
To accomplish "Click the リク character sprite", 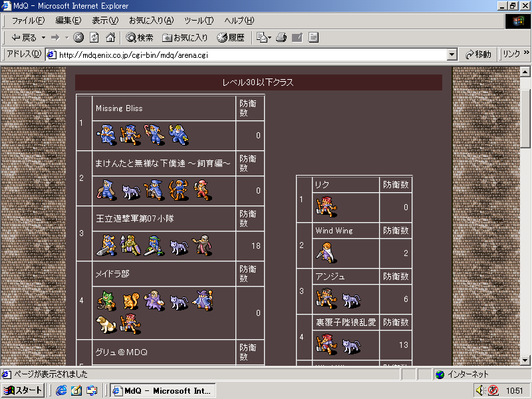I will pyautogui.click(x=327, y=207).
